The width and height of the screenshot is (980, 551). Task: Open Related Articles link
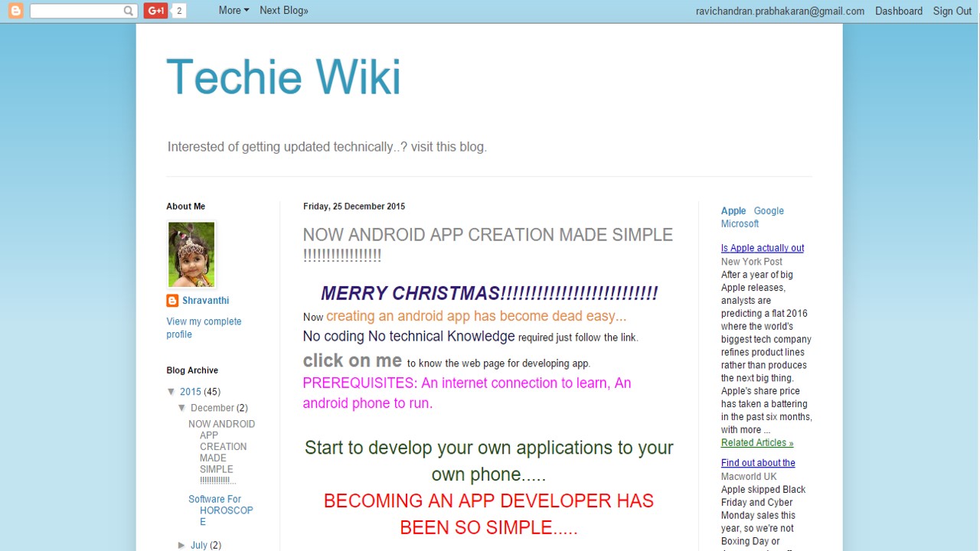tap(756, 443)
